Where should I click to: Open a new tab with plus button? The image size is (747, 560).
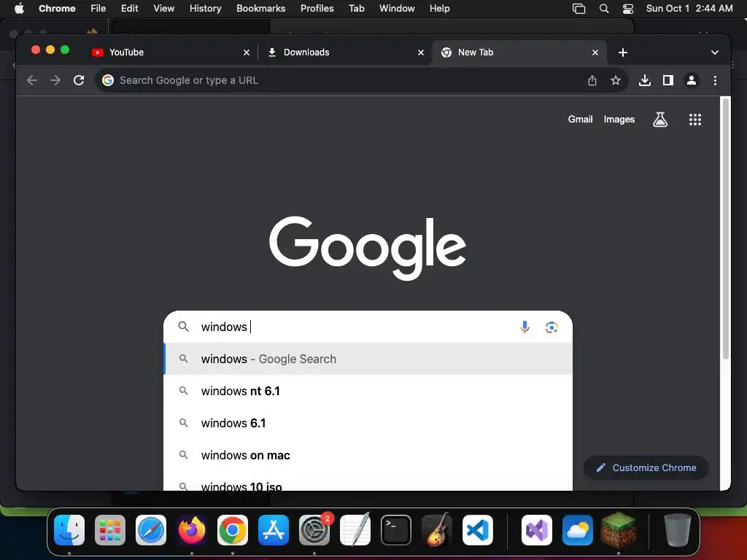pos(623,52)
